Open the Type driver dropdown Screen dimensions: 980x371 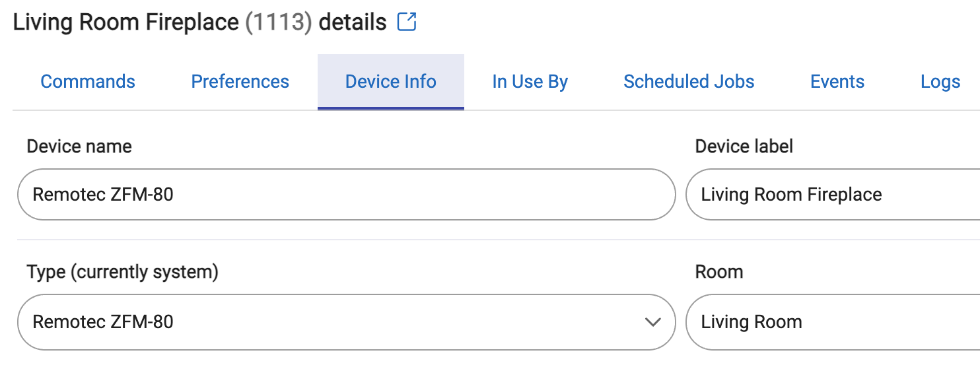(x=330, y=322)
